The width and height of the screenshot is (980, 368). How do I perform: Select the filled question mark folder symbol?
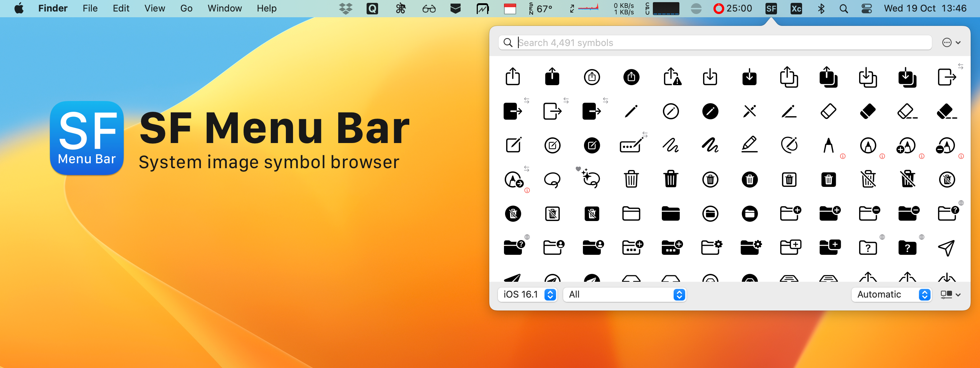click(907, 248)
